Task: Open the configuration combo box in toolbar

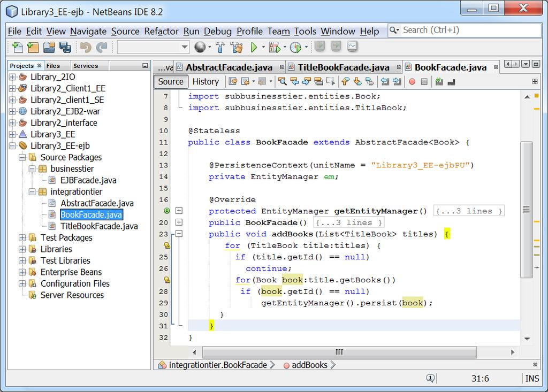Action: (x=153, y=47)
